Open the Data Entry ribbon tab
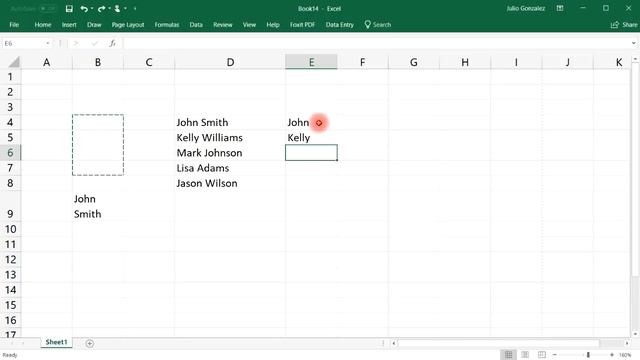This screenshot has width=640, height=360. [340, 24]
